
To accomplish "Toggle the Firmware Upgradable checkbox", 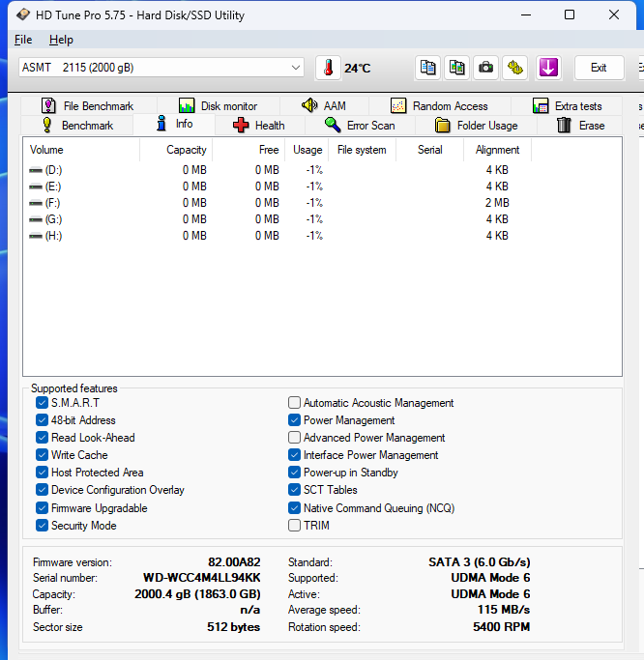I will pyautogui.click(x=43, y=508).
